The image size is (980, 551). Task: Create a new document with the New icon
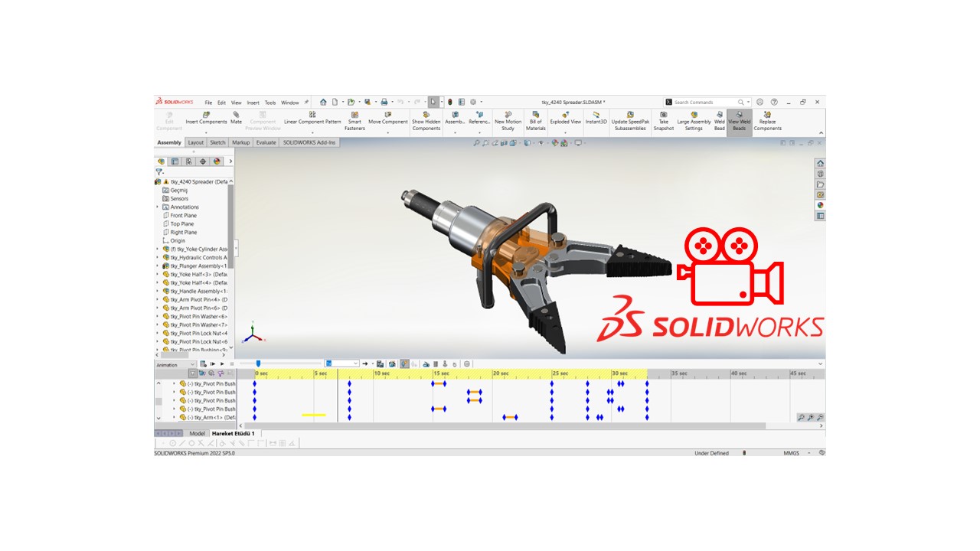click(335, 102)
